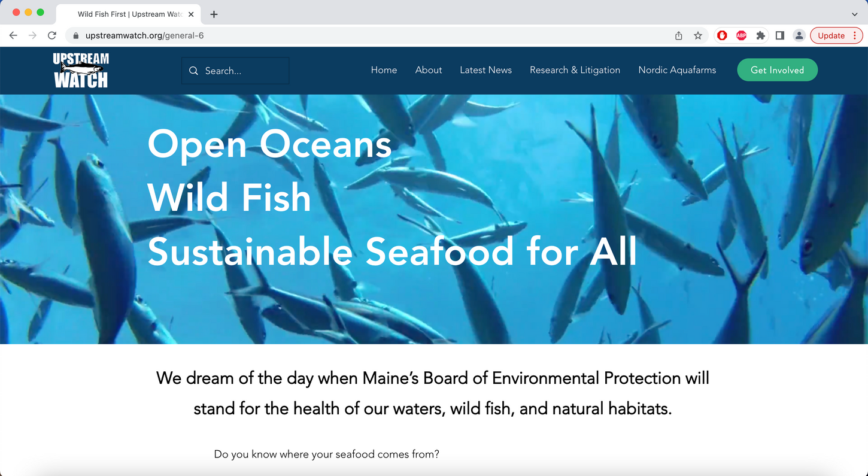
Task: Bookmark this page with the star icon
Action: tap(698, 35)
